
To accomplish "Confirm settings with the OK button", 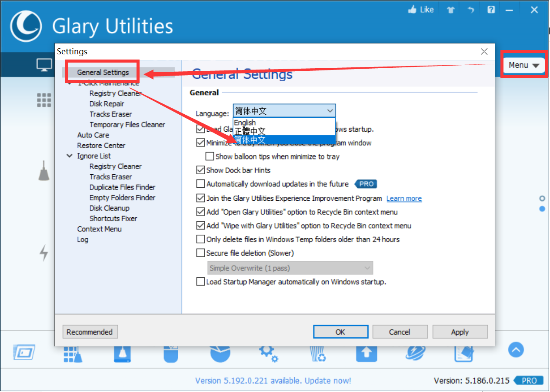I will point(340,332).
